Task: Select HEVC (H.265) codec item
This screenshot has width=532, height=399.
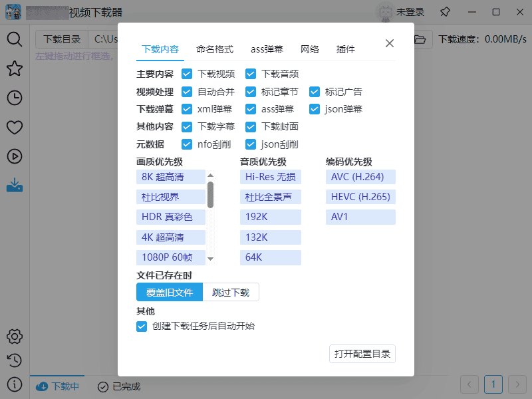Action: (x=360, y=197)
